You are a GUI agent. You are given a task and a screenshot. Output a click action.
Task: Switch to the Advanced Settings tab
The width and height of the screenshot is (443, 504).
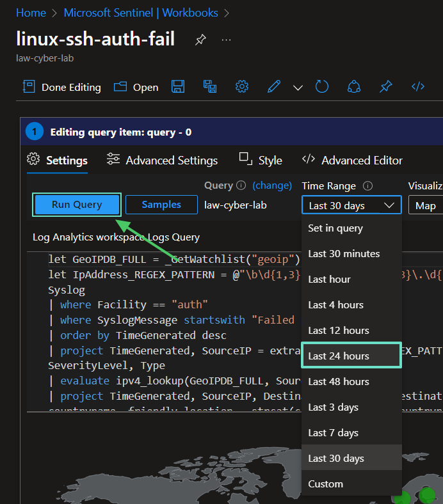163,160
